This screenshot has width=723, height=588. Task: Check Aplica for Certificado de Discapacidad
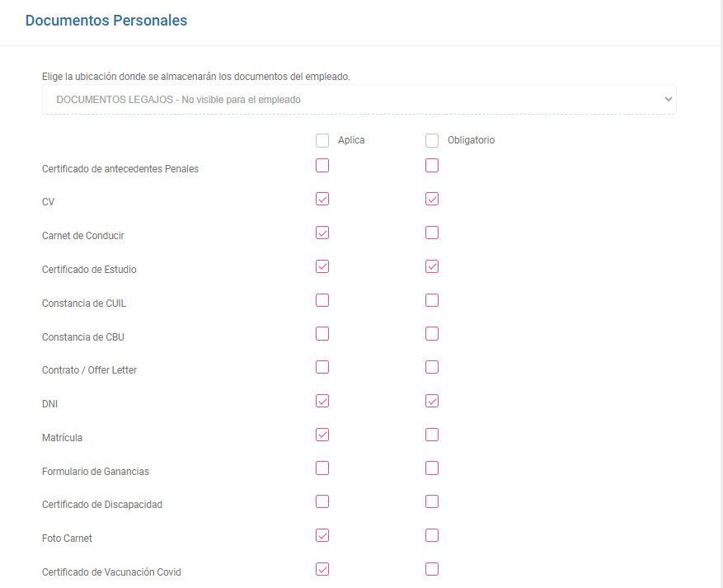[x=322, y=501]
